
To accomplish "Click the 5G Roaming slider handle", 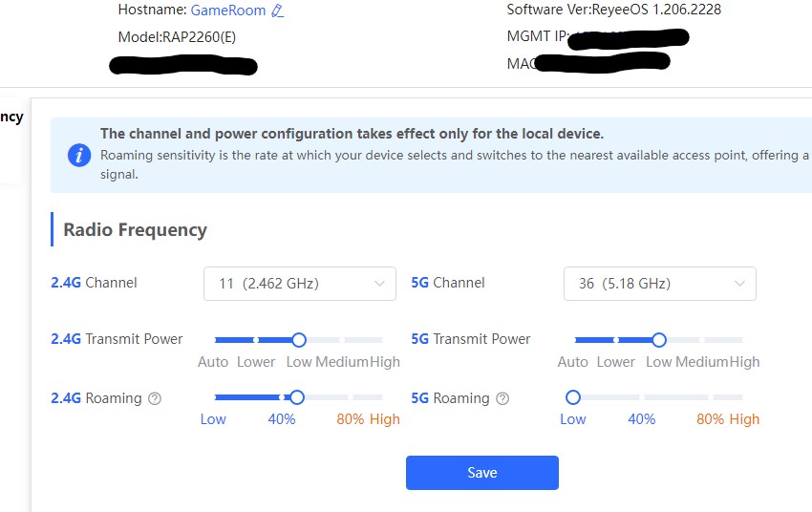I will click(x=573, y=397).
